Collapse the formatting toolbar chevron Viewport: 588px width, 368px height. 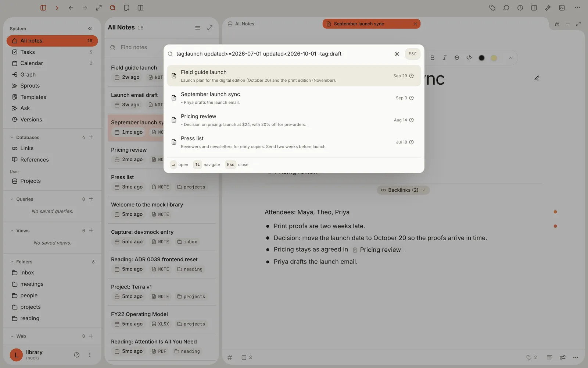tap(510, 58)
